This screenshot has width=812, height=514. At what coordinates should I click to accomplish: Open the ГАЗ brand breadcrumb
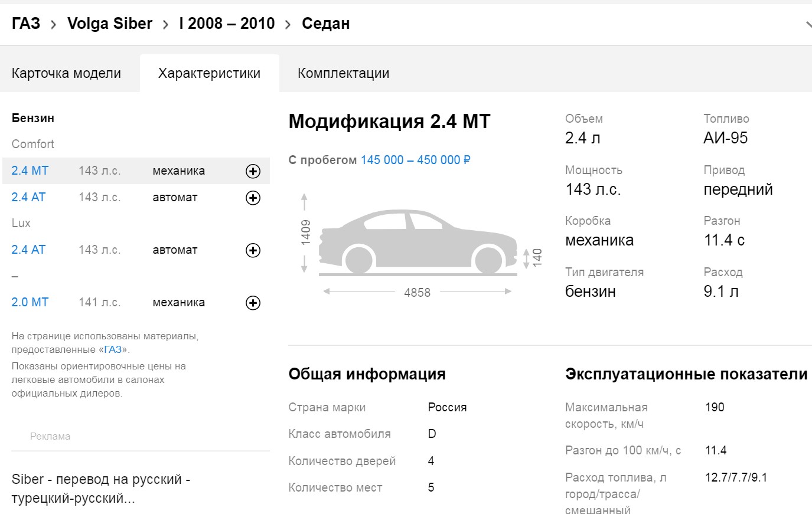pos(26,24)
